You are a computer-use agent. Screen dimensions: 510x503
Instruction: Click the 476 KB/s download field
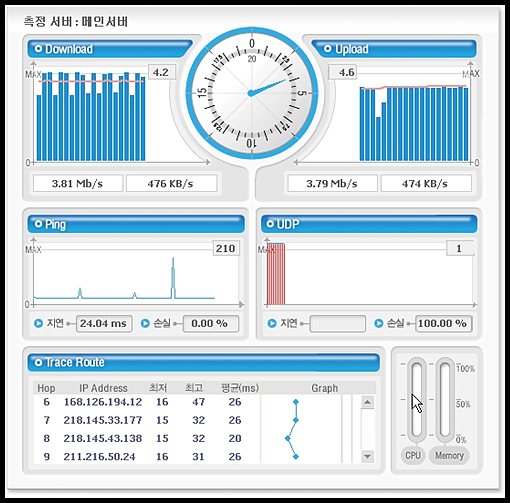[171, 183]
